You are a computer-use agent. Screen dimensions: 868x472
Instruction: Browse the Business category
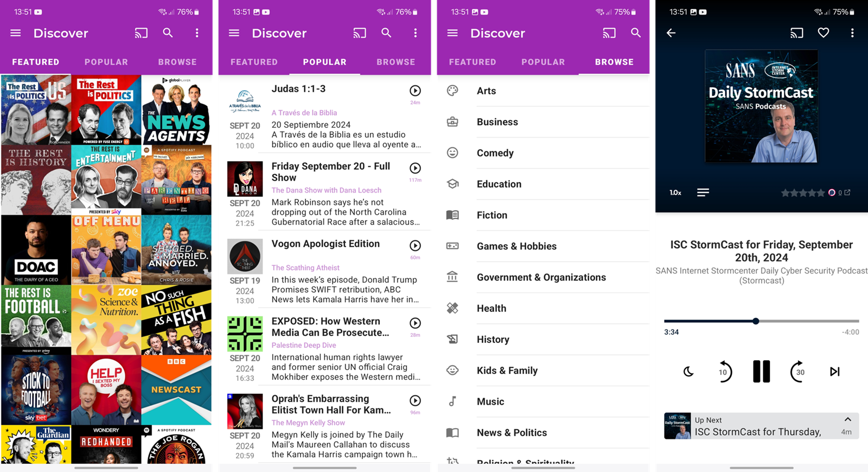(x=544, y=122)
